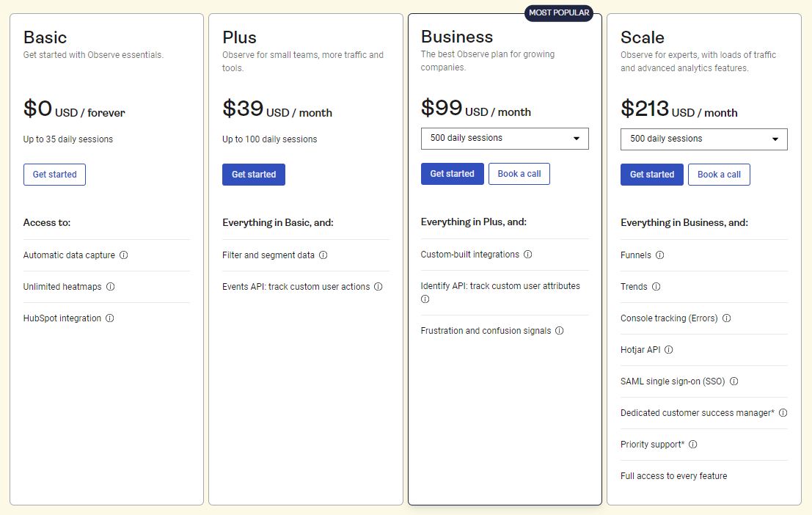This screenshot has width=812, height=515.
Task: Open the Console tracking (Errors) info icon
Action: point(726,318)
